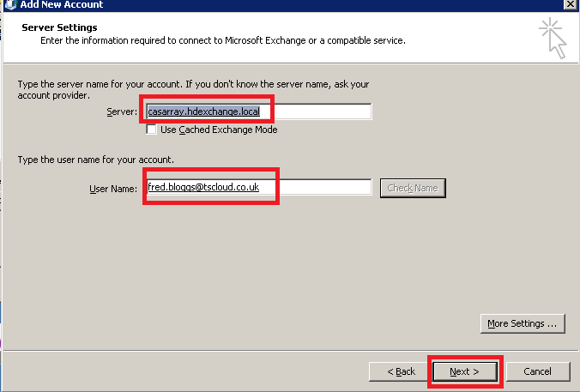580x392 pixels.
Task: Close the Add New Account window
Action: tap(571, 4)
